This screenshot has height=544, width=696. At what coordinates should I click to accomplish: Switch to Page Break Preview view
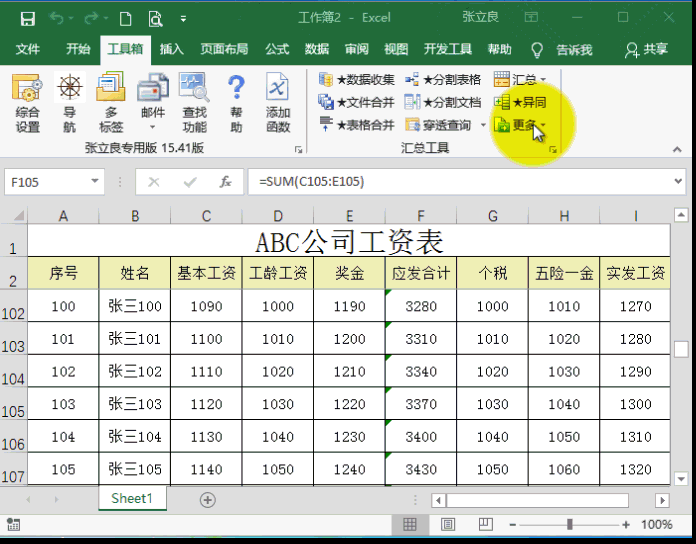tap(484, 524)
